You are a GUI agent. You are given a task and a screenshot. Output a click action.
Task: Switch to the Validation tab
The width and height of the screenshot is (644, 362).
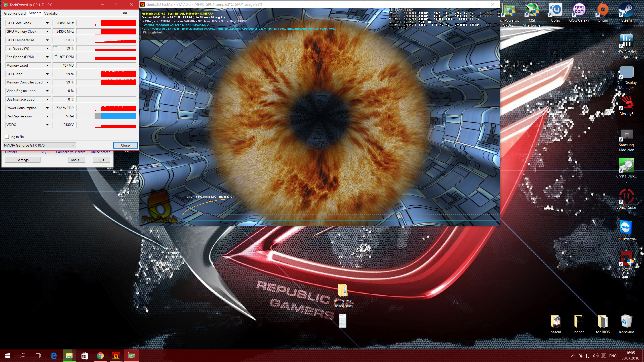coord(52,13)
